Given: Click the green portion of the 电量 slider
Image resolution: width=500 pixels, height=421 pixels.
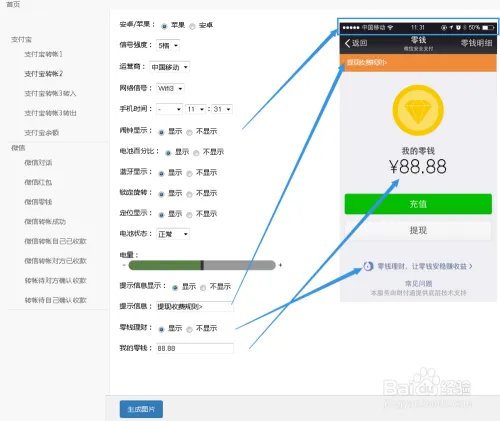Looking at the screenshot, I should pos(165,265).
